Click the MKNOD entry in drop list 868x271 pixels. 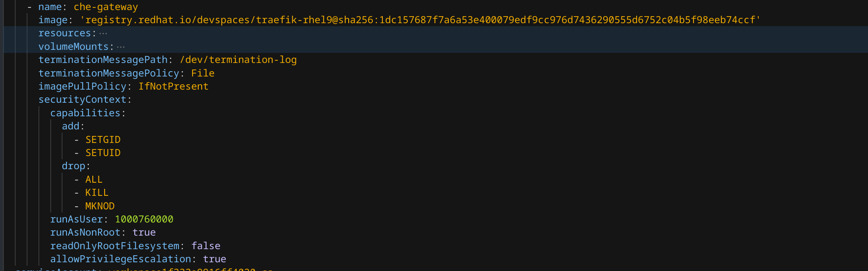(100, 206)
